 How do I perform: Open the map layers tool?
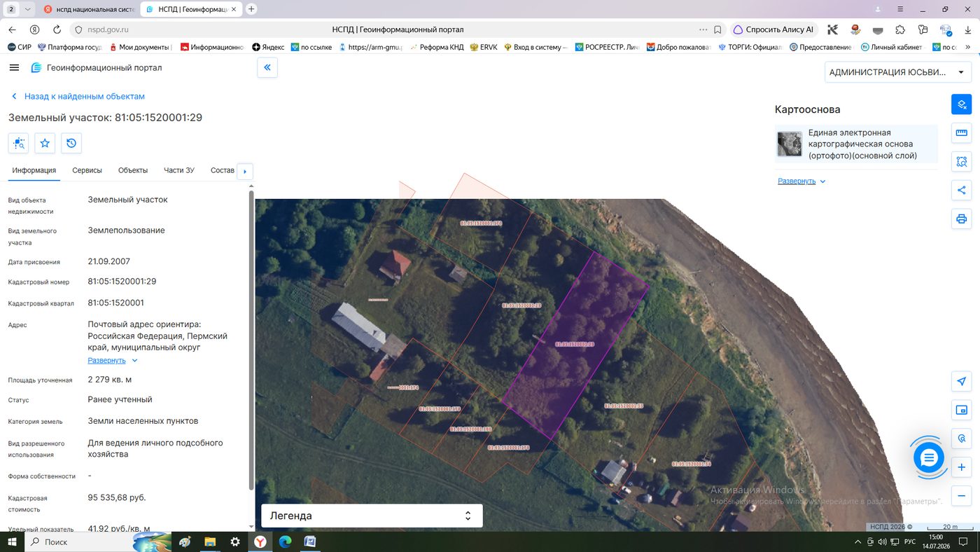[x=962, y=104]
